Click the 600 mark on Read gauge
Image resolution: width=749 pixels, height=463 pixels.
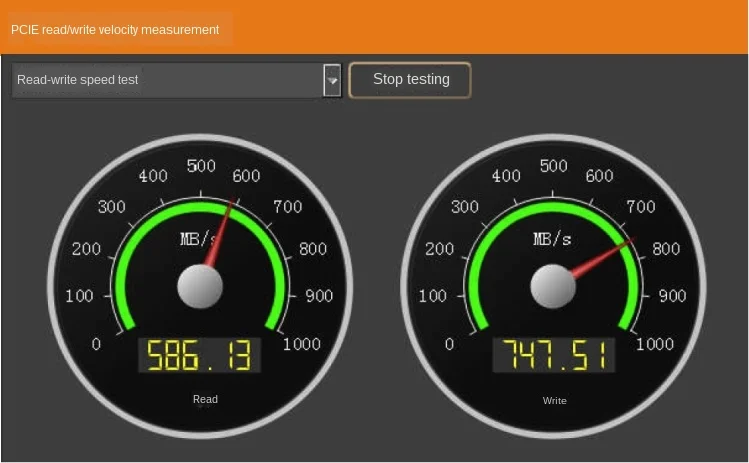pyautogui.click(x=246, y=175)
